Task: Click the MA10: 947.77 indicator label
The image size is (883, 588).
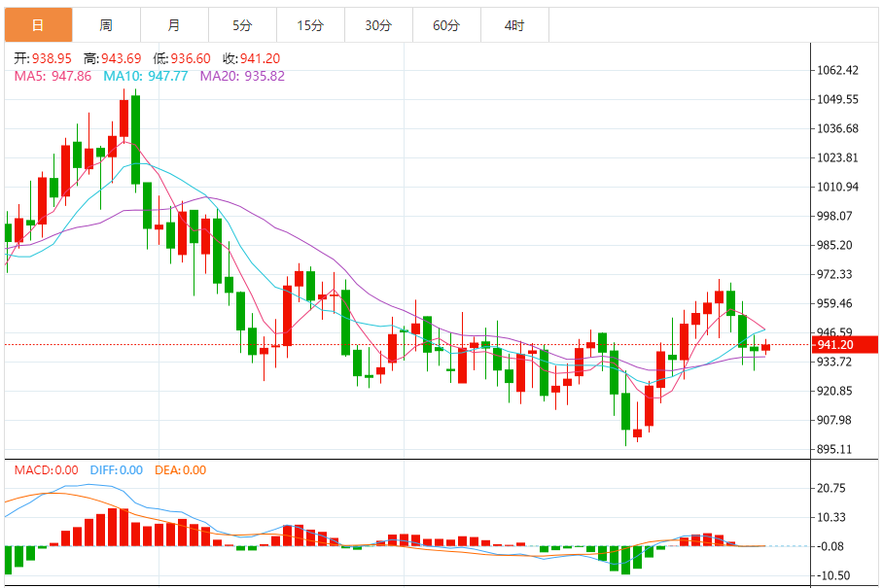Action: click(145, 76)
